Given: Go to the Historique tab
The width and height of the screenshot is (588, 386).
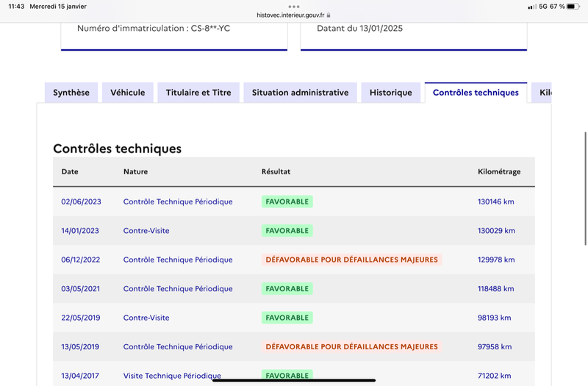Looking at the screenshot, I should tap(391, 93).
